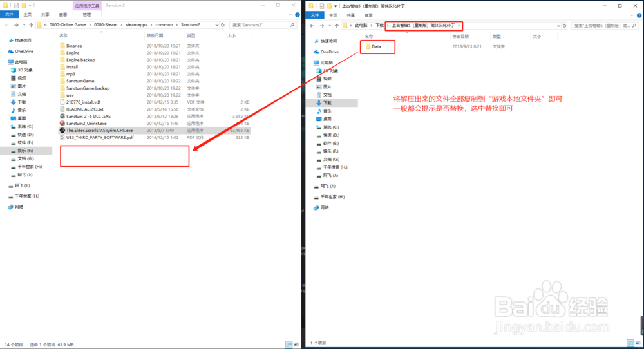Expand address history dropdown in right window

pyautogui.click(x=558, y=26)
